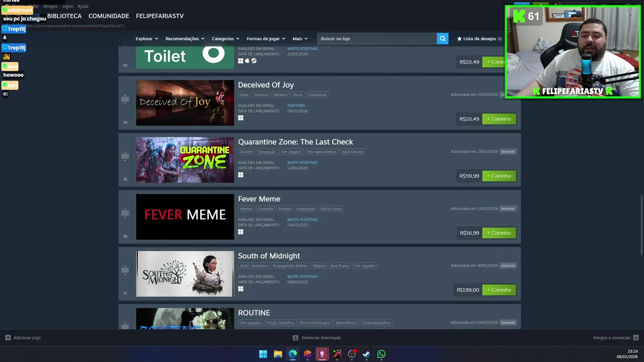
Task: Open Lista de desejos star link
Action: 479,39
